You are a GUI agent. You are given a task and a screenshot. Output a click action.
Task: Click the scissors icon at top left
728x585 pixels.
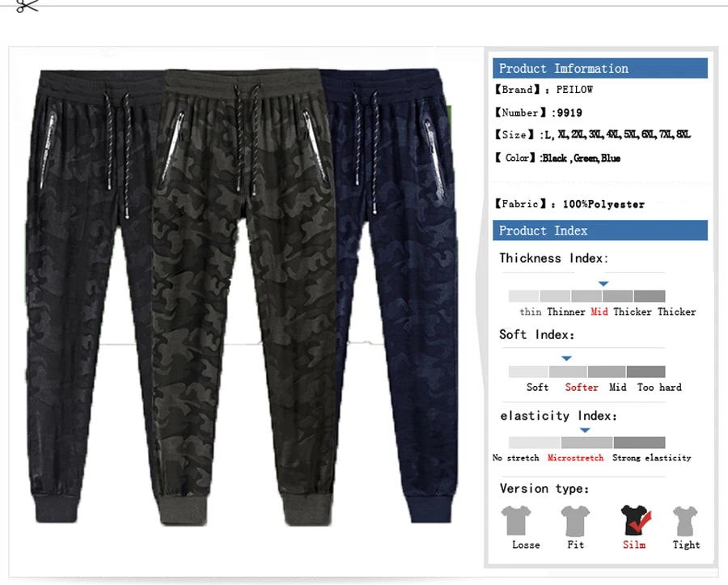(27, 6)
